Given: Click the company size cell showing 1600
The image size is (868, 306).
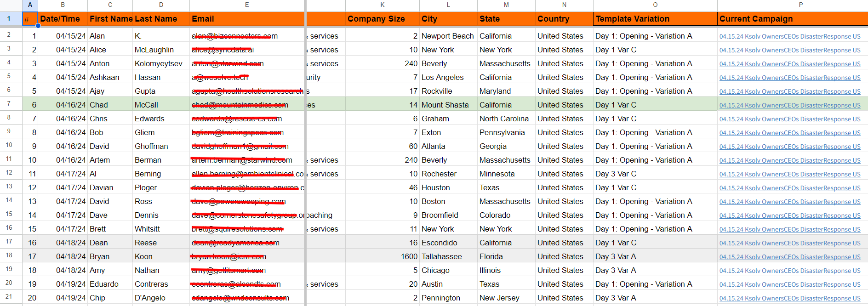Looking at the screenshot, I should point(409,256).
